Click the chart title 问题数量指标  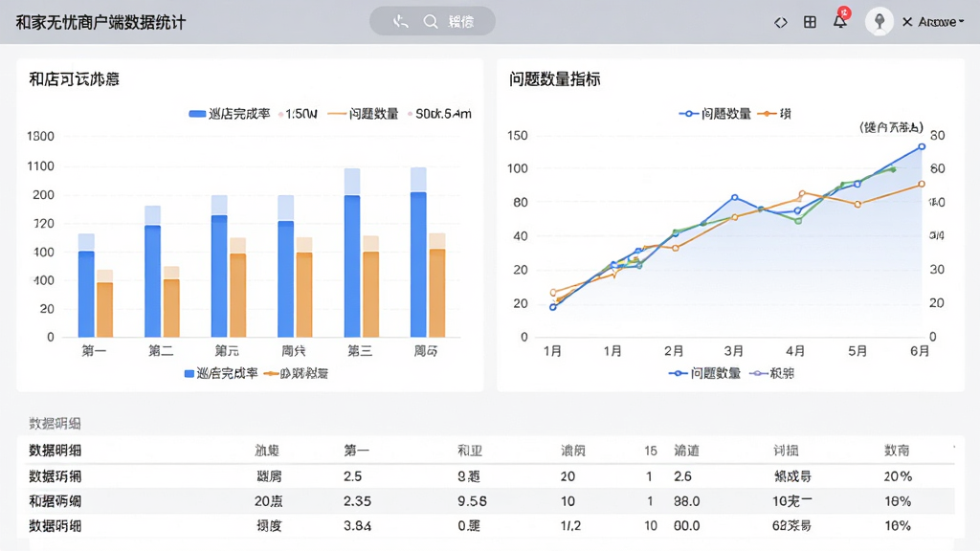pyautogui.click(x=554, y=79)
